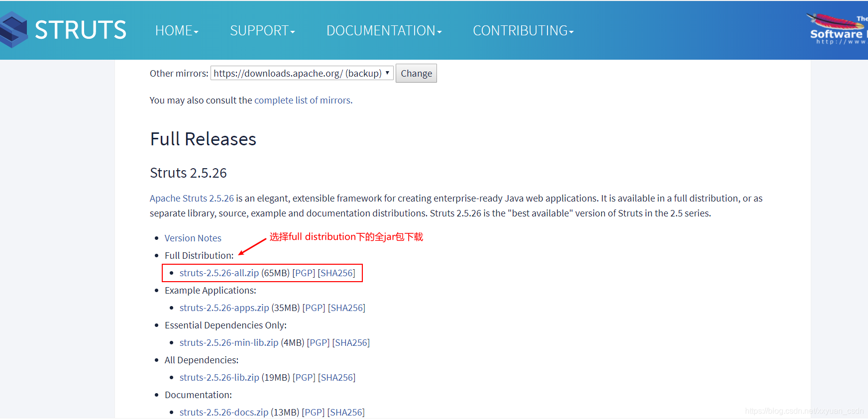
Task: Open PGP signature for struts-2.5.26-apps.zip
Action: [314, 308]
